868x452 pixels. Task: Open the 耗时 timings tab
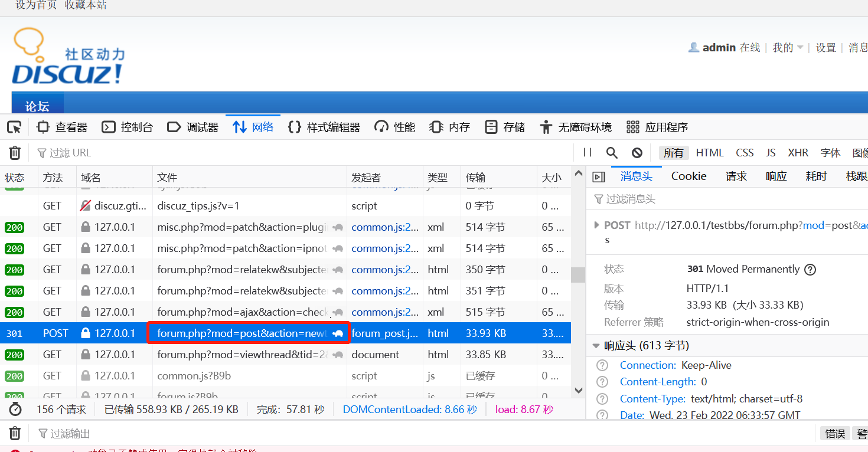tap(817, 176)
